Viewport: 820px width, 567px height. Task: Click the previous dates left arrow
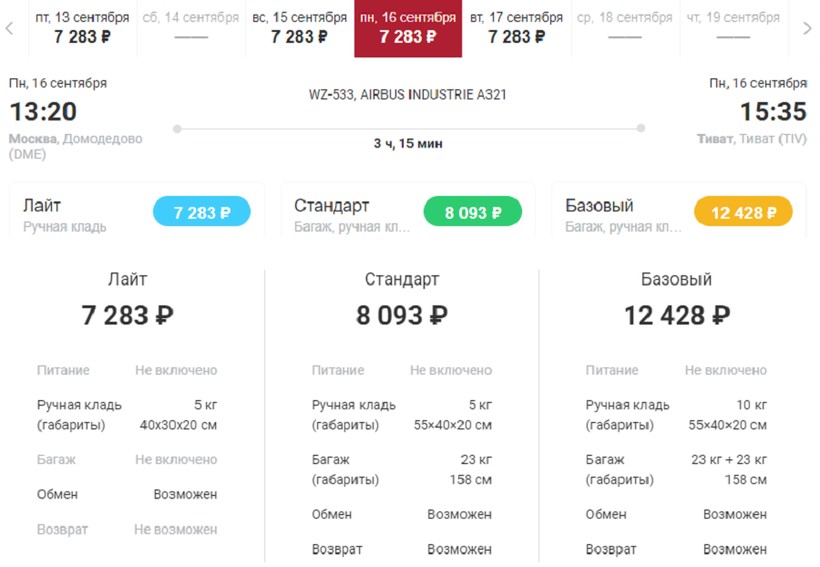10,28
